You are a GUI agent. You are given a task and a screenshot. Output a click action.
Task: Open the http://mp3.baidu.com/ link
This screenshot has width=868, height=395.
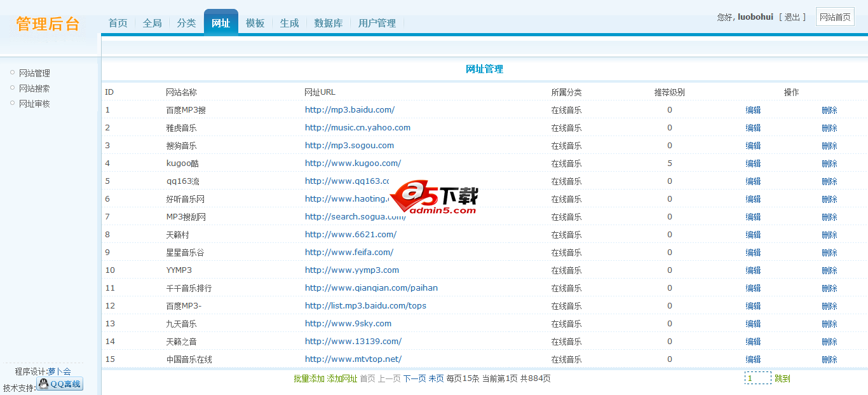click(x=349, y=110)
